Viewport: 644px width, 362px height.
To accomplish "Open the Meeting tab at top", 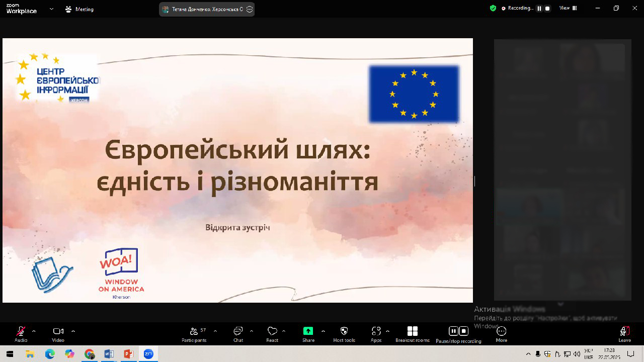I will (x=79, y=9).
